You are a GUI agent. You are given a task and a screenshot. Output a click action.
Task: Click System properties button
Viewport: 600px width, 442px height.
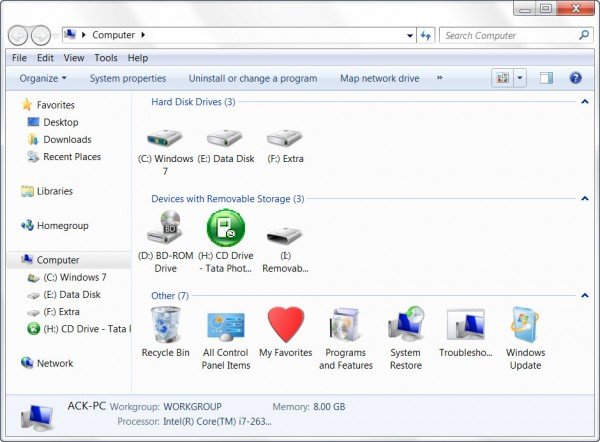click(x=128, y=78)
